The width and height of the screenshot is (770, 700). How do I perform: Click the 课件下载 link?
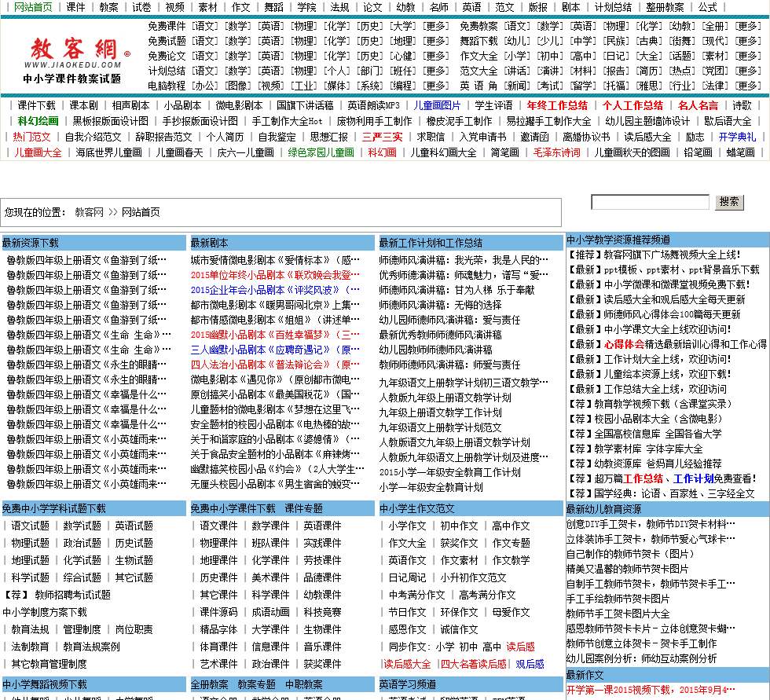(x=37, y=105)
